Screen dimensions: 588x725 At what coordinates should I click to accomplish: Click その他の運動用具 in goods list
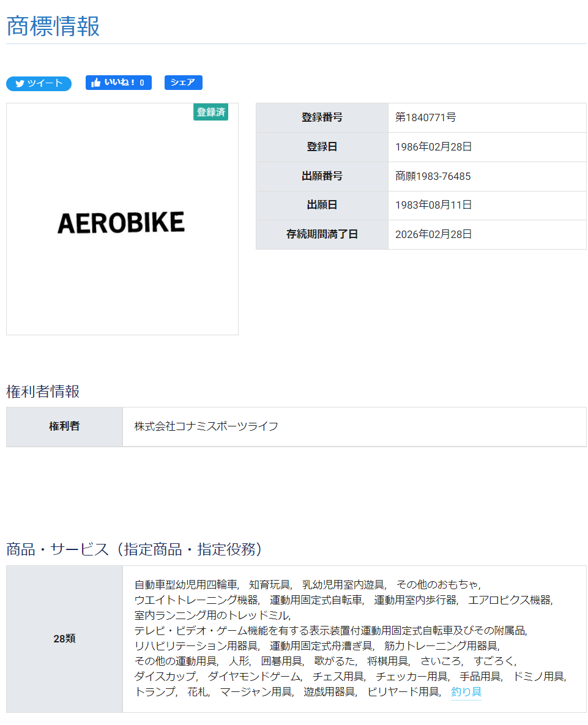[x=176, y=661]
